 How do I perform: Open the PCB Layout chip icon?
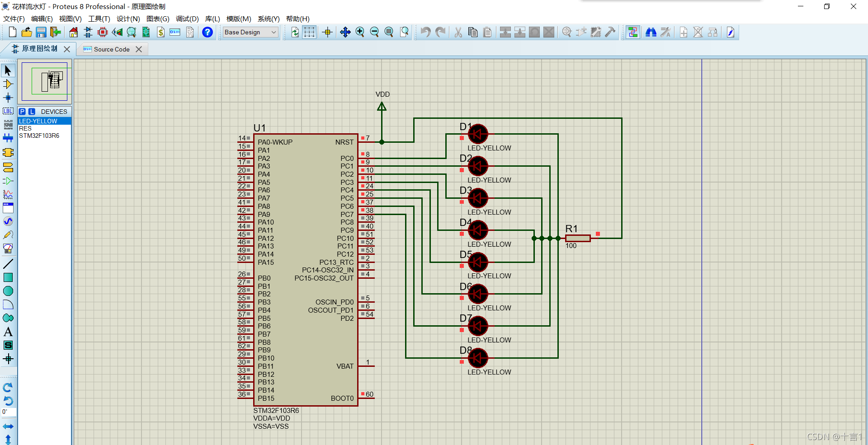[103, 32]
